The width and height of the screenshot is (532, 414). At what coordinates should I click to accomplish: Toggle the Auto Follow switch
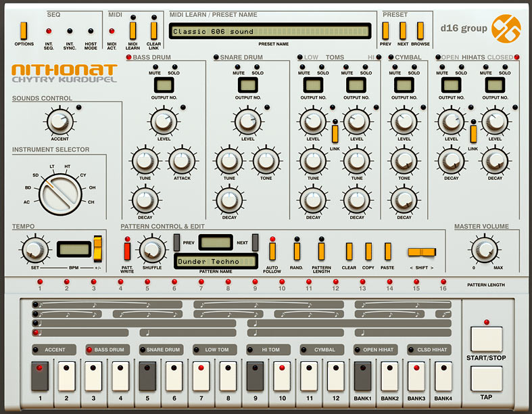pos(272,252)
